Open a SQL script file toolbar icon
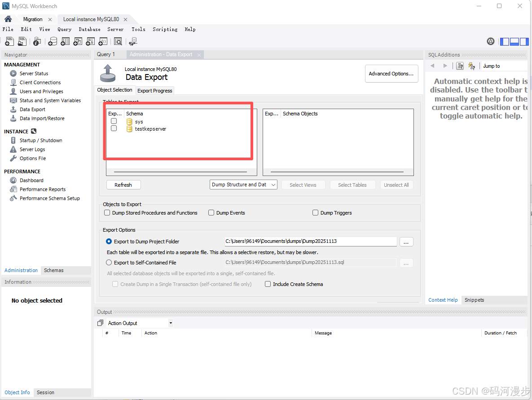Viewport: 532px width, 400px height. point(22,41)
